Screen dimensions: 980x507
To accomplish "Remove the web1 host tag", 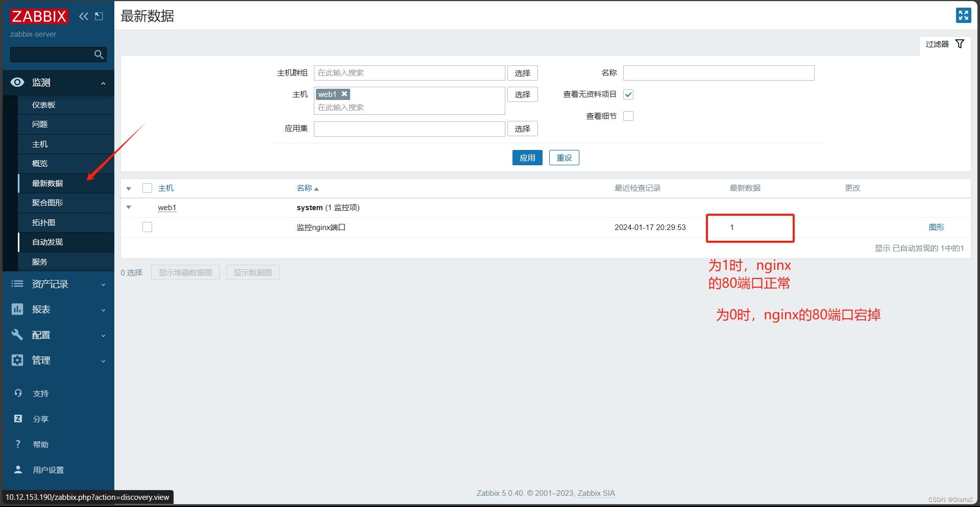I will pyautogui.click(x=345, y=94).
